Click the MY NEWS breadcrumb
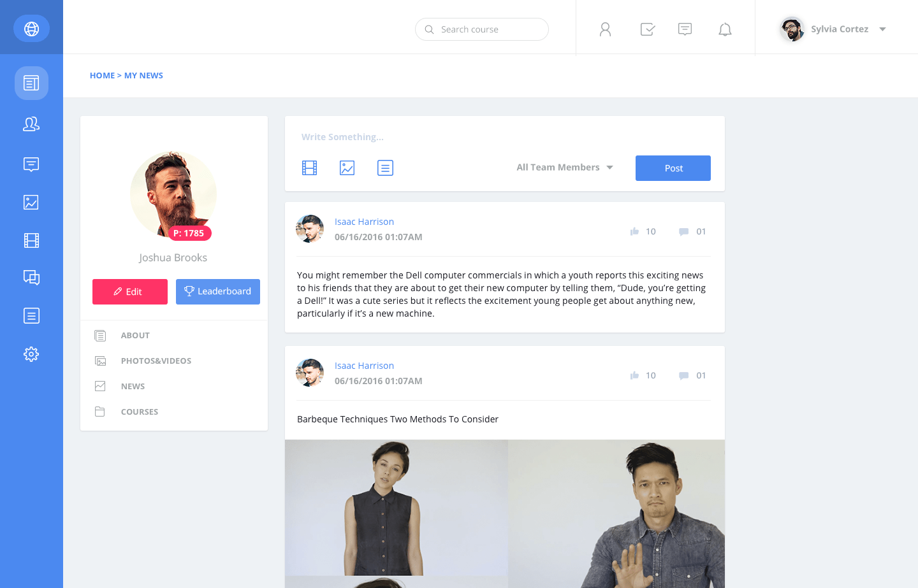Screen dimensions: 918x588 click(x=143, y=75)
